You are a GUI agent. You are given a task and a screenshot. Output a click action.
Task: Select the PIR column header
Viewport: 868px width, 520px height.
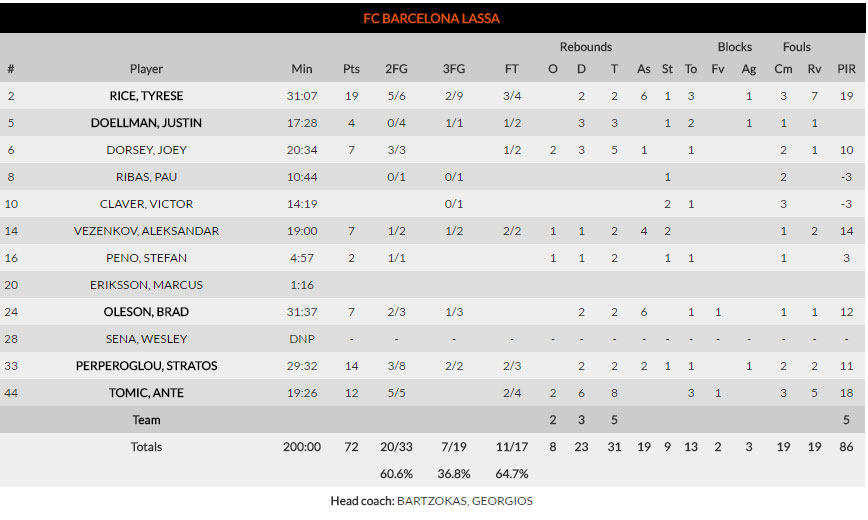click(x=846, y=69)
